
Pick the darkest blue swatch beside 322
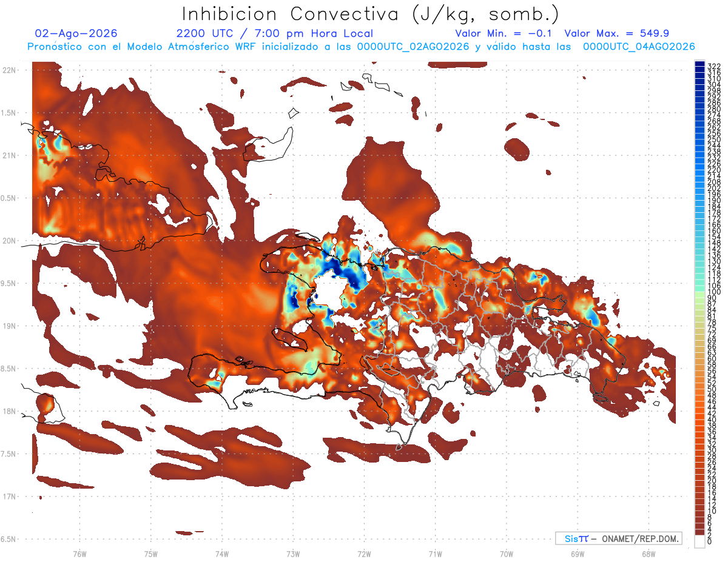pos(699,65)
